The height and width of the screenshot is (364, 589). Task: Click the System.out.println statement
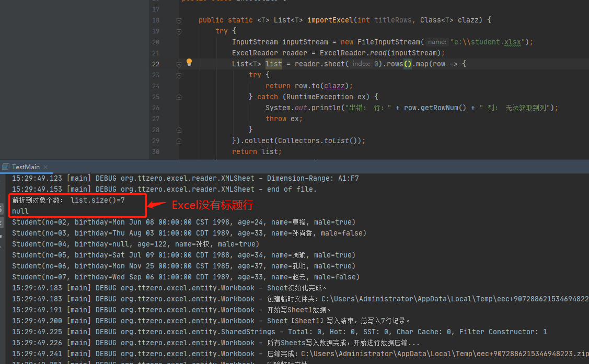click(x=412, y=108)
